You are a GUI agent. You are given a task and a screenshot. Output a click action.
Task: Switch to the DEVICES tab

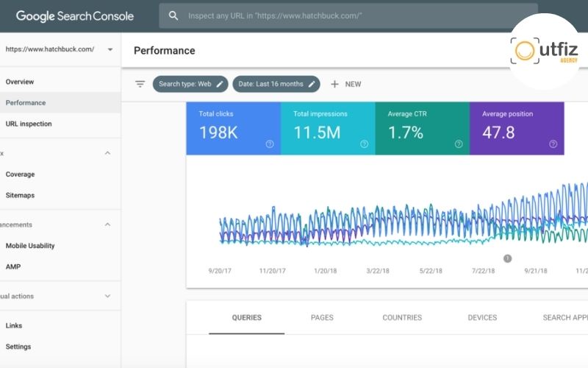click(482, 318)
